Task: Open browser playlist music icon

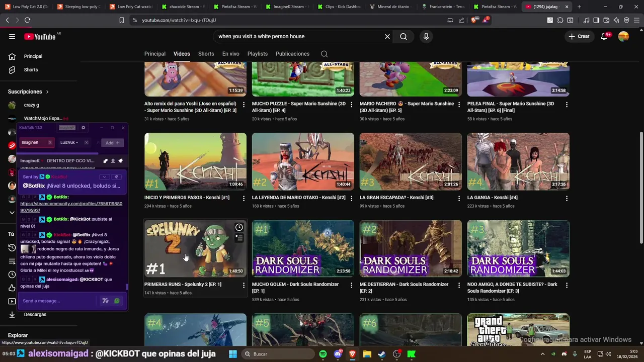Action: [586, 20]
